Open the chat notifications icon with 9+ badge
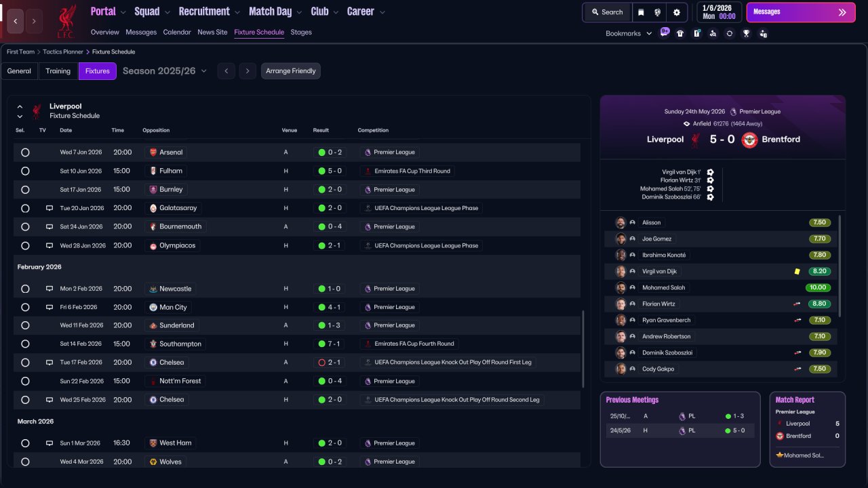This screenshot has height=488, width=868. click(x=665, y=33)
